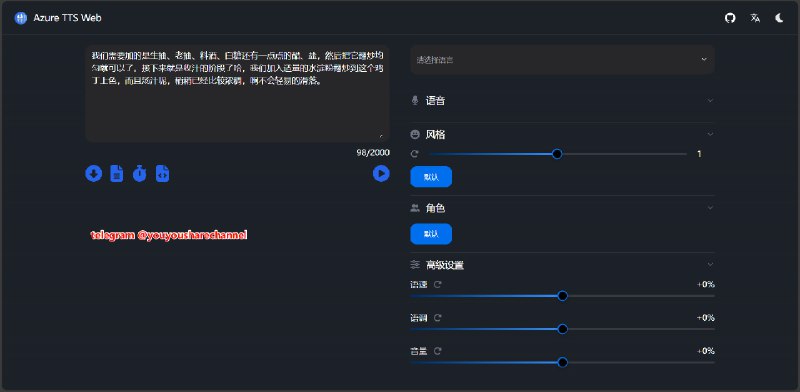Toggle dark mode moon icon

779,18
